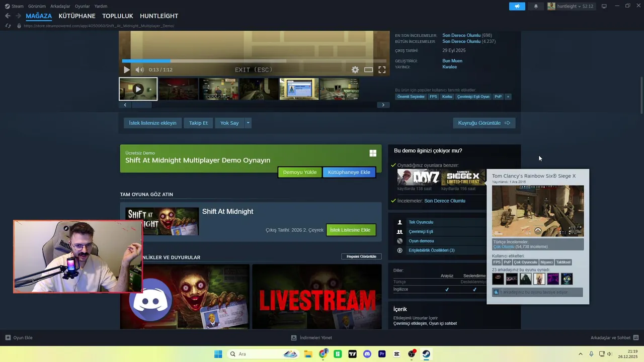Open developer Bun Muen link
Viewport: 644px width, 362px height.
(452, 61)
